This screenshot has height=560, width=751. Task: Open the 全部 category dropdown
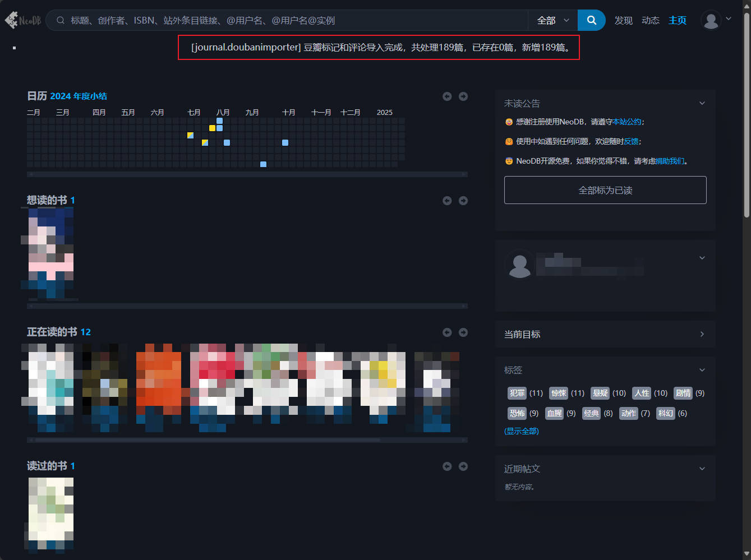552,21
